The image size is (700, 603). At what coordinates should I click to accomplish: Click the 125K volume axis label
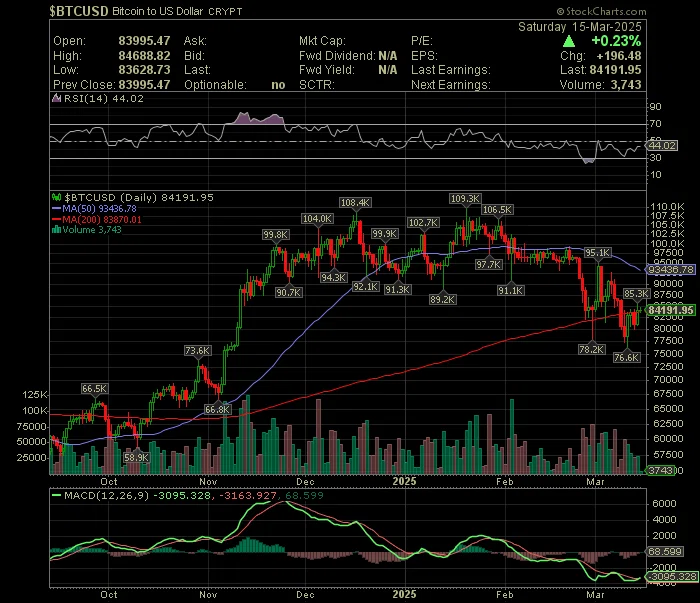pyautogui.click(x=34, y=395)
